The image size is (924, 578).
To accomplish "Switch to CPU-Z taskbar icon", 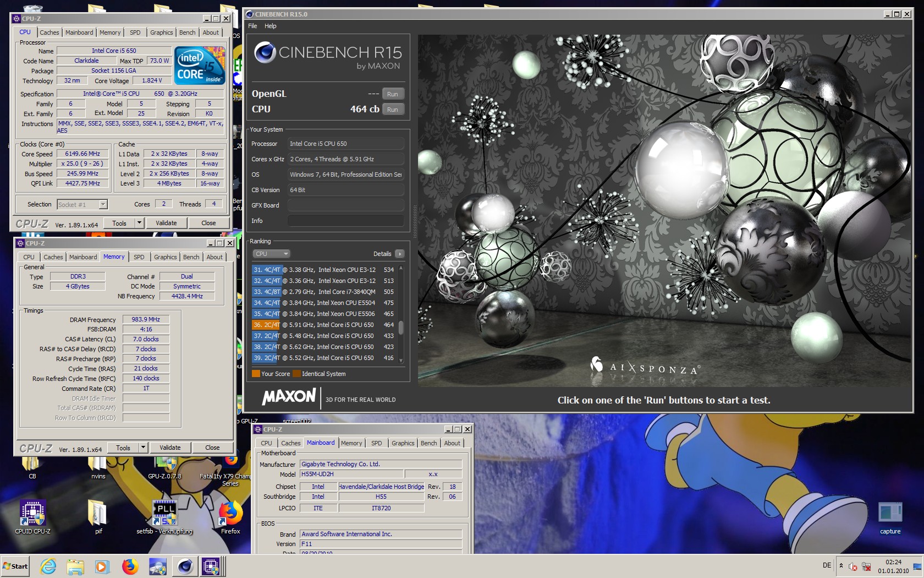I will (x=211, y=566).
